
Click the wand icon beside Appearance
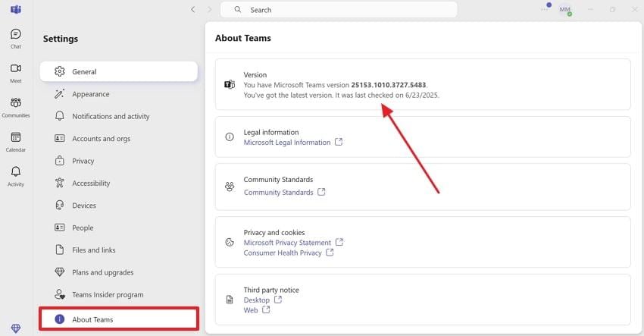point(60,94)
